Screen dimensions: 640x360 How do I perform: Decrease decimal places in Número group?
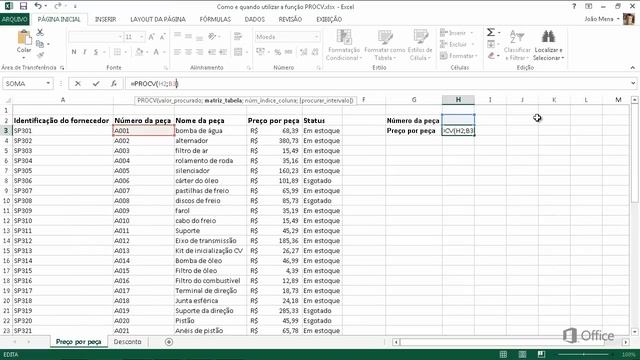tap(315, 52)
